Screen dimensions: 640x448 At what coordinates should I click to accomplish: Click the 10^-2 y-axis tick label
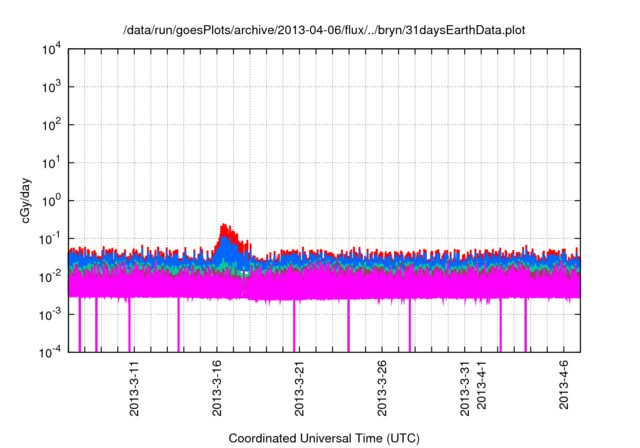[x=50, y=277]
